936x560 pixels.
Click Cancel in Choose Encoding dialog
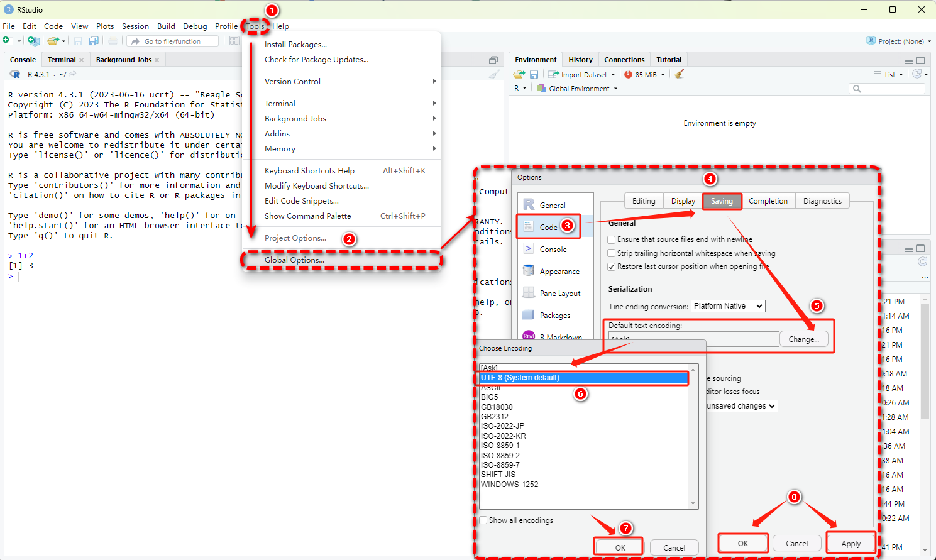pyautogui.click(x=674, y=547)
